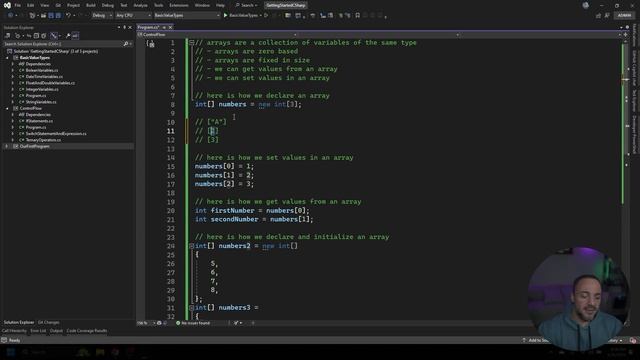Image resolution: width=640 pixels, height=360 pixels.
Task: Open the Extensions menu
Action: 179,5
